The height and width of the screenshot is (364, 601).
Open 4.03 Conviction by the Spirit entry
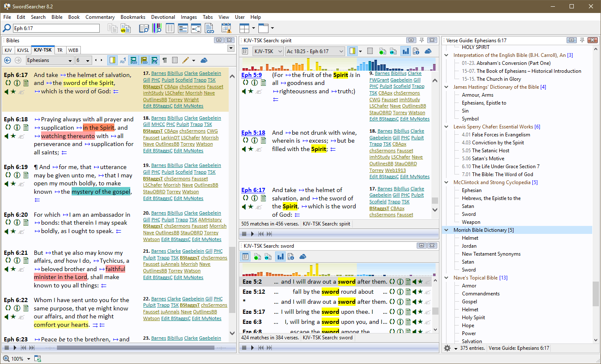[x=493, y=143]
